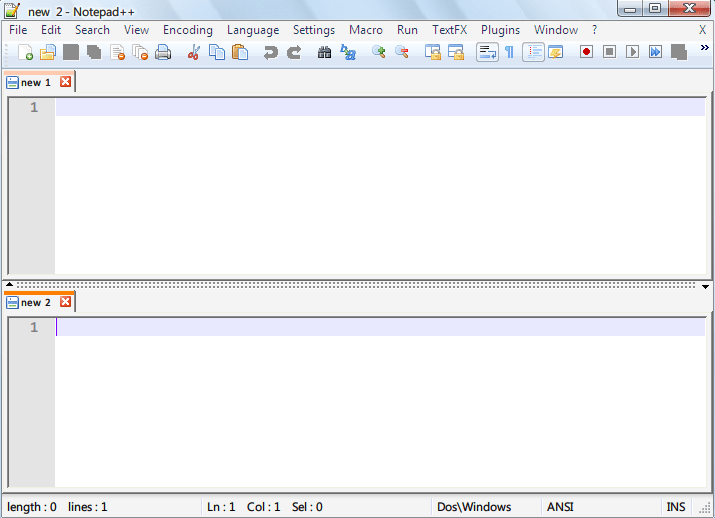715x518 pixels.
Task: Toggle the Show indent guide button
Action: click(533, 52)
